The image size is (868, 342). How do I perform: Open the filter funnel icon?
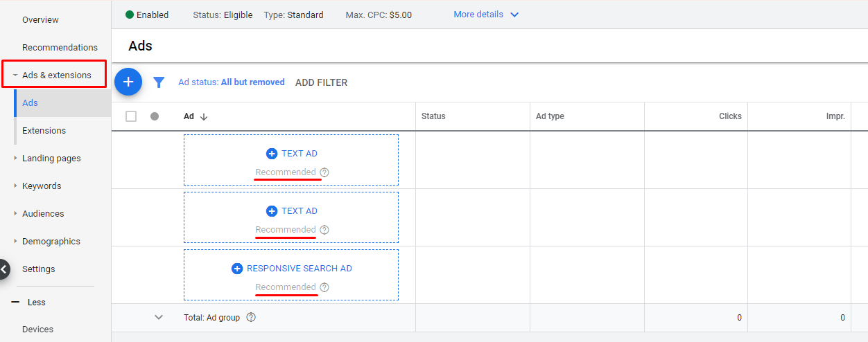point(159,82)
